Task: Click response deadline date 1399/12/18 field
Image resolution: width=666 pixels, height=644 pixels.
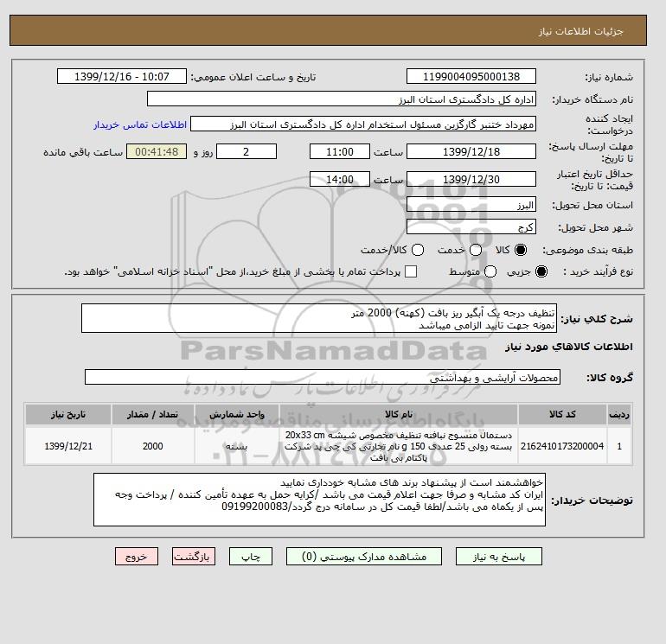Action: (471, 151)
